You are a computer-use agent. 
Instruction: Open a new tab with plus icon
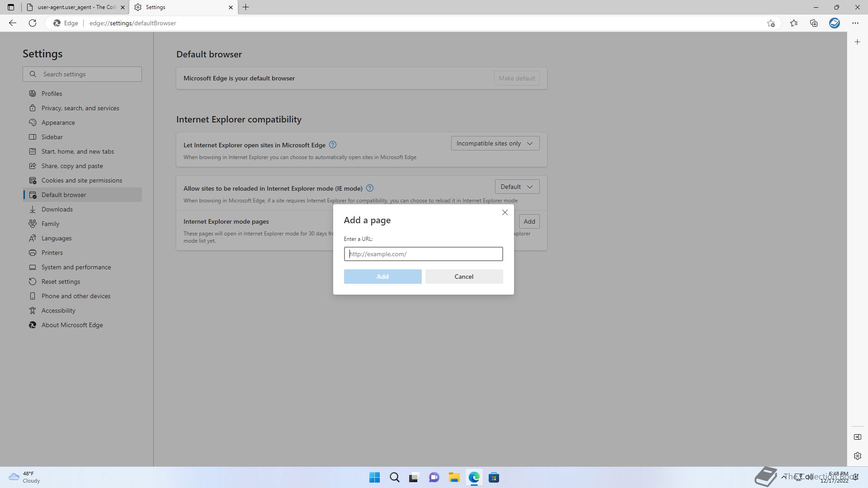pyautogui.click(x=246, y=7)
